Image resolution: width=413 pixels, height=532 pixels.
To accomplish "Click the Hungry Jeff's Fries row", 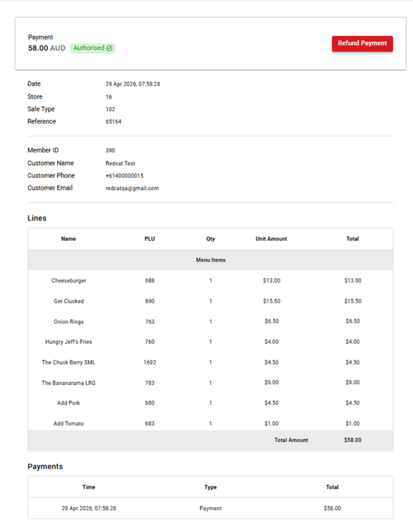I will point(69,342).
